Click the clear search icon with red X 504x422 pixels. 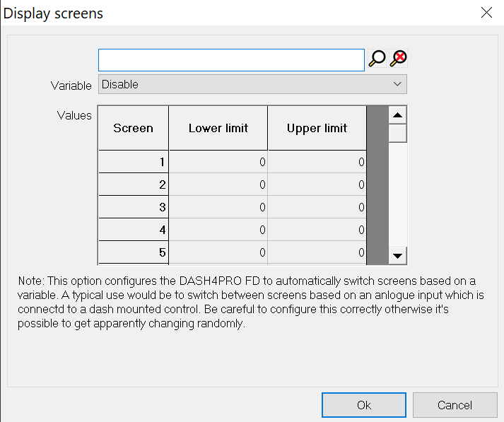tap(399, 59)
